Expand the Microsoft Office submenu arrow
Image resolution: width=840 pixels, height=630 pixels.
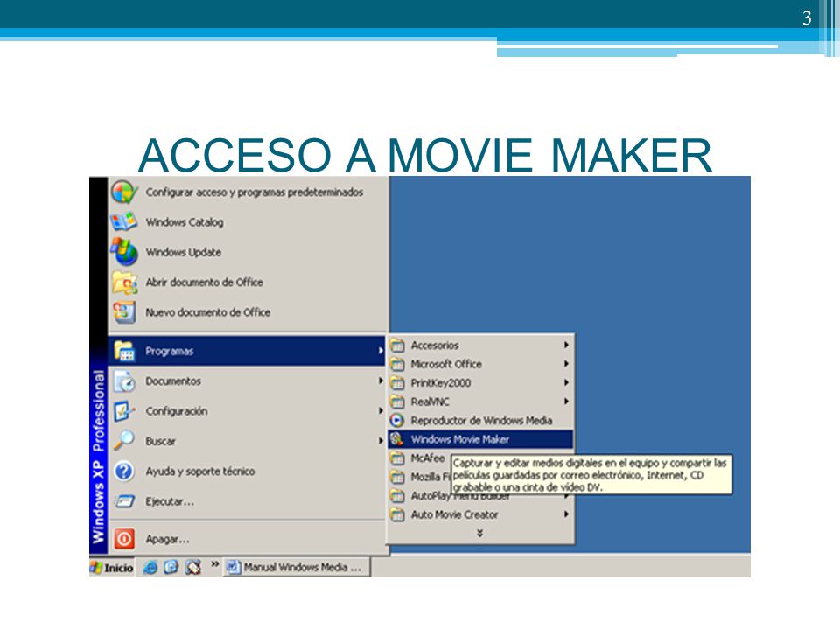tap(566, 364)
